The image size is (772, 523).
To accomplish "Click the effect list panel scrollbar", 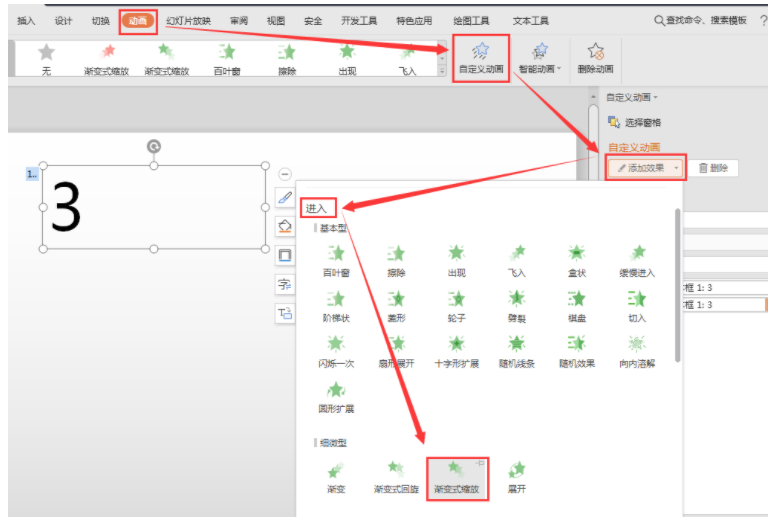I will coord(678,286).
